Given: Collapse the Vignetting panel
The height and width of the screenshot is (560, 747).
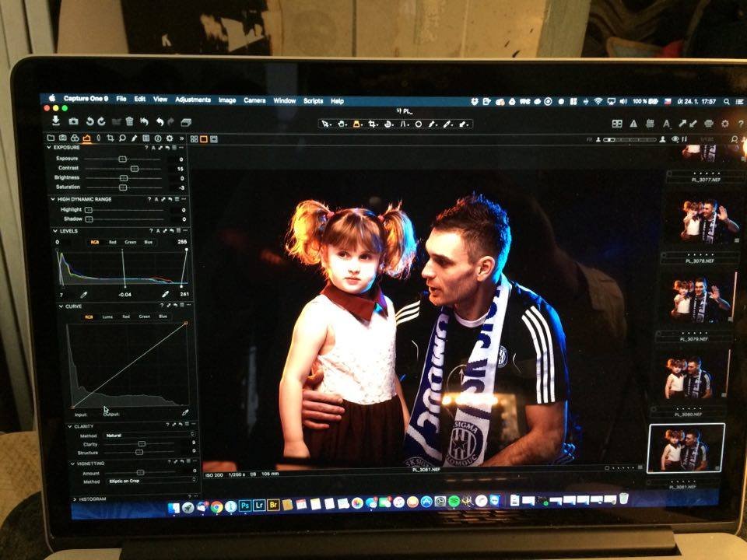Looking at the screenshot, I should click(73, 464).
